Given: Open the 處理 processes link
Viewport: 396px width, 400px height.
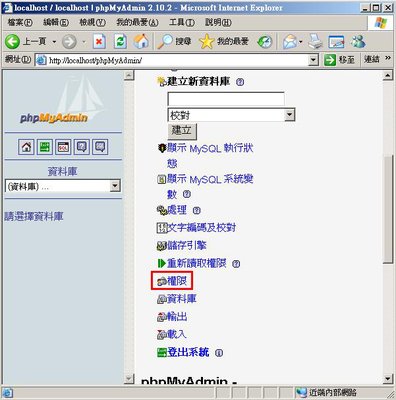Looking at the screenshot, I should [177, 210].
